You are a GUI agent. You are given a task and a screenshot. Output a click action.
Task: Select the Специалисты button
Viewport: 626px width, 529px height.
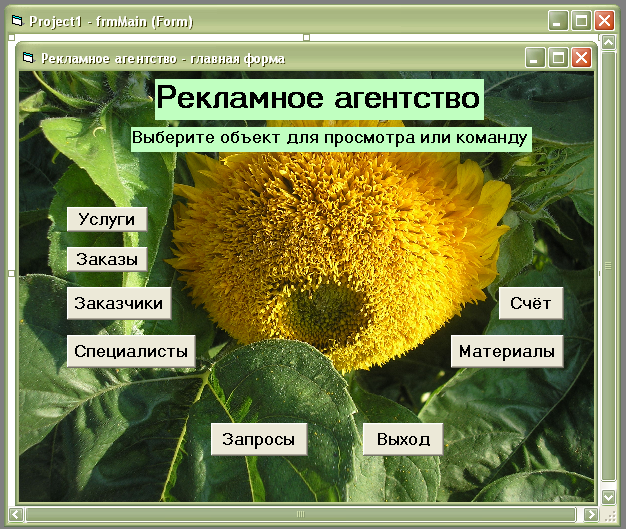(131, 351)
